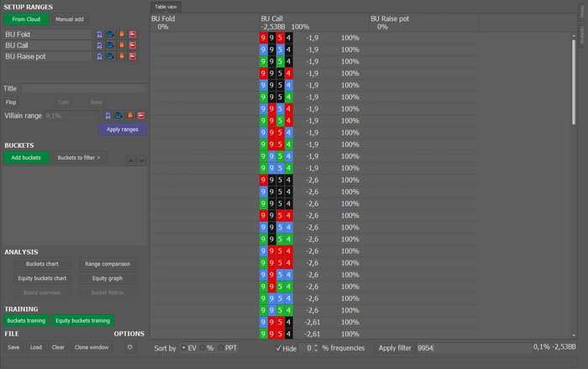Remove BU Fold with its red minus icon
The width and height of the screenshot is (588, 369).
(133, 34)
